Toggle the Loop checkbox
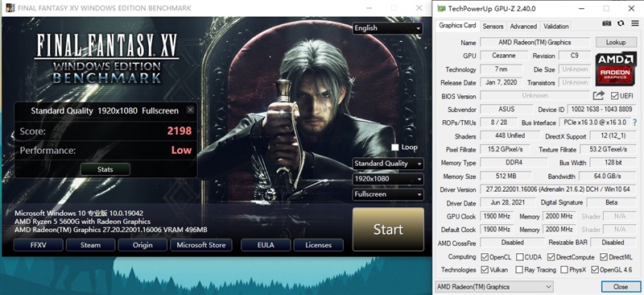The height and width of the screenshot is (295, 644). click(394, 147)
